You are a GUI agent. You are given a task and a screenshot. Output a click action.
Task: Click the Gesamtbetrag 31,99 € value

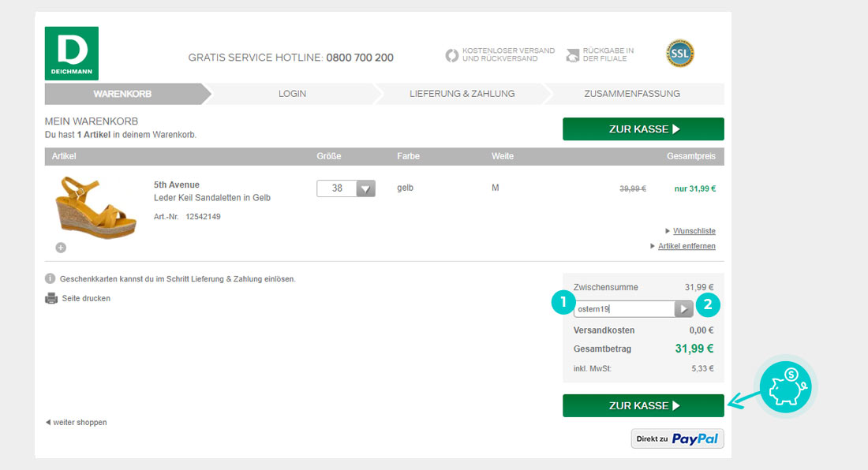pyautogui.click(x=694, y=349)
